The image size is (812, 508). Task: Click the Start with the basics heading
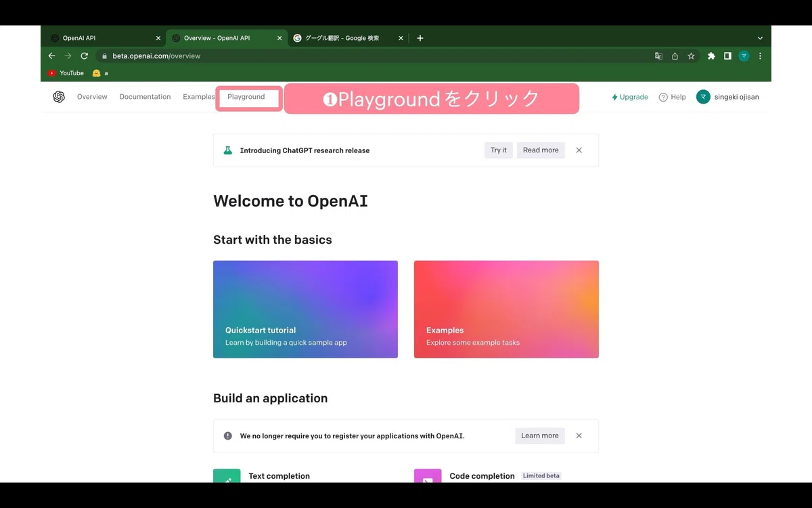pos(273,240)
